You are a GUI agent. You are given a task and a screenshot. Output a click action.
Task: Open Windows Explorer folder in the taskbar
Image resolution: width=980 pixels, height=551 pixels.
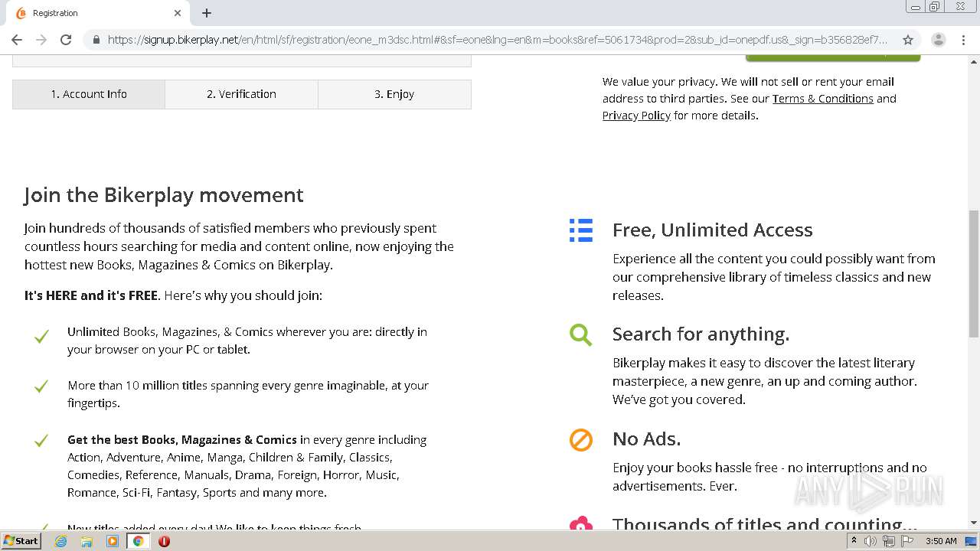pyautogui.click(x=87, y=541)
